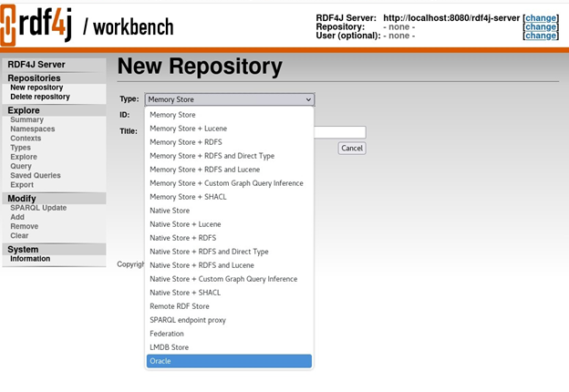Open SPARQL Update under Modify
Screen dimensions: 569x392
click(38, 208)
